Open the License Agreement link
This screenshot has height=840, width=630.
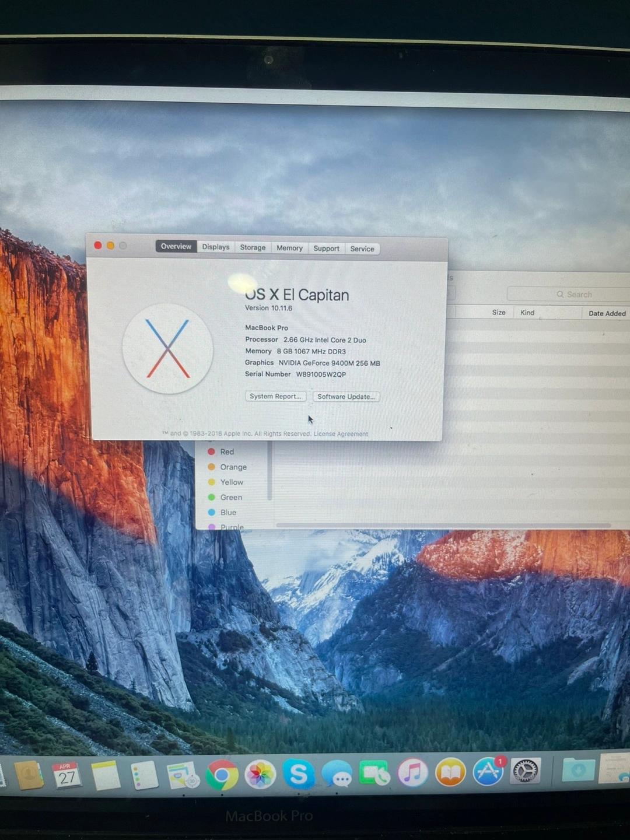[x=341, y=434]
